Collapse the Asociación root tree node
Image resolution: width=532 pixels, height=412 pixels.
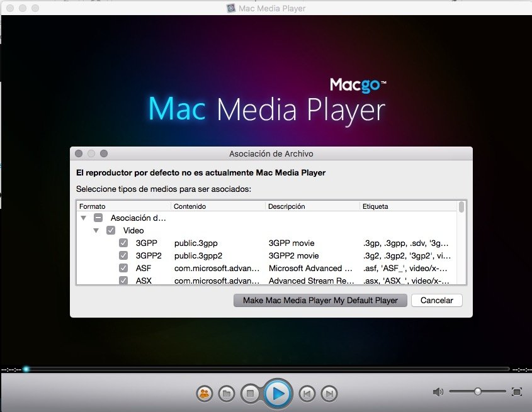point(84,218)
